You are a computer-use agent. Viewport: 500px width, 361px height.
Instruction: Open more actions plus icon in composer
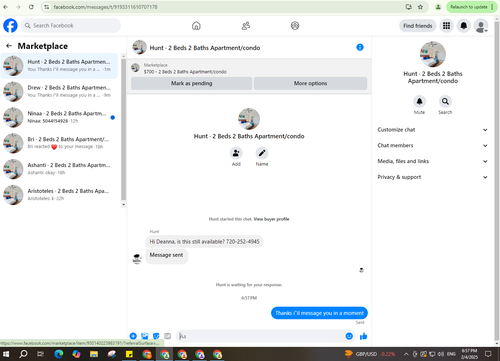click(x=133, y=336)
